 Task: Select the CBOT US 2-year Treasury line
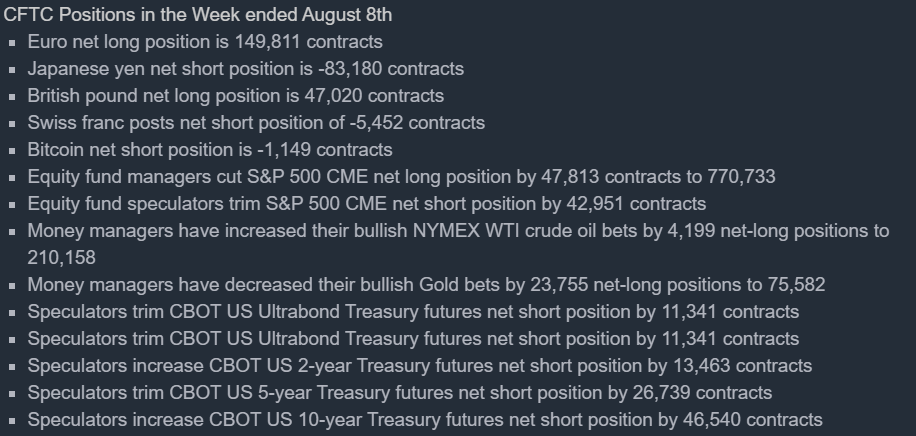[x=419, y=366]
